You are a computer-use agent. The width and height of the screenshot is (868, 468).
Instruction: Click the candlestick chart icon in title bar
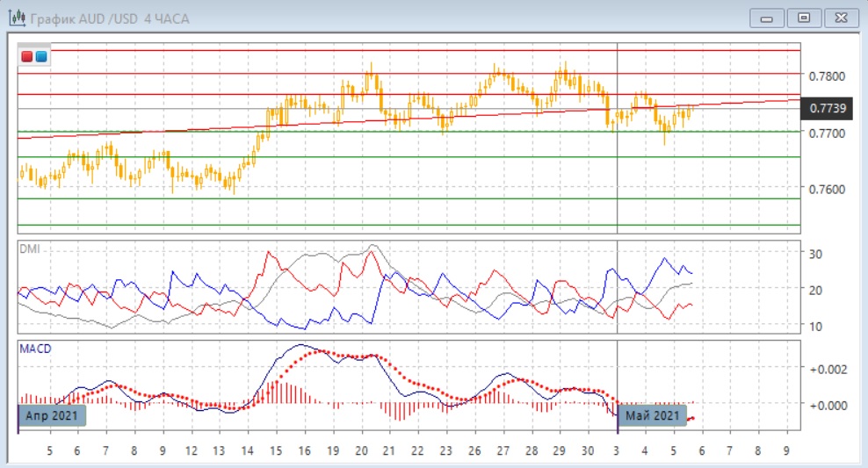point(16,18)
